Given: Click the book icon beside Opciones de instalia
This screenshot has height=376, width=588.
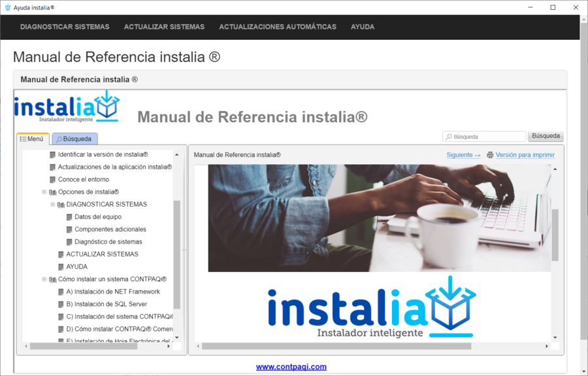Looking at the screenshot, I should point(52,192).
